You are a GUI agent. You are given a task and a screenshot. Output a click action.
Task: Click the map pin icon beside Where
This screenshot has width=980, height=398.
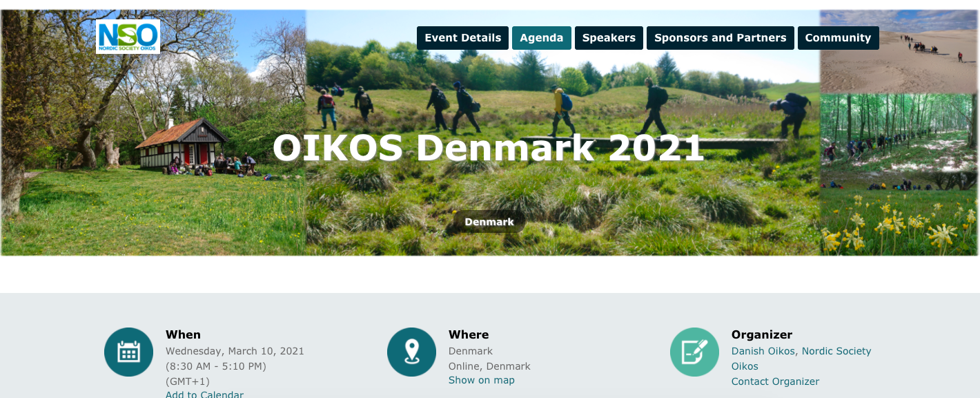click(x=411, y=352)
